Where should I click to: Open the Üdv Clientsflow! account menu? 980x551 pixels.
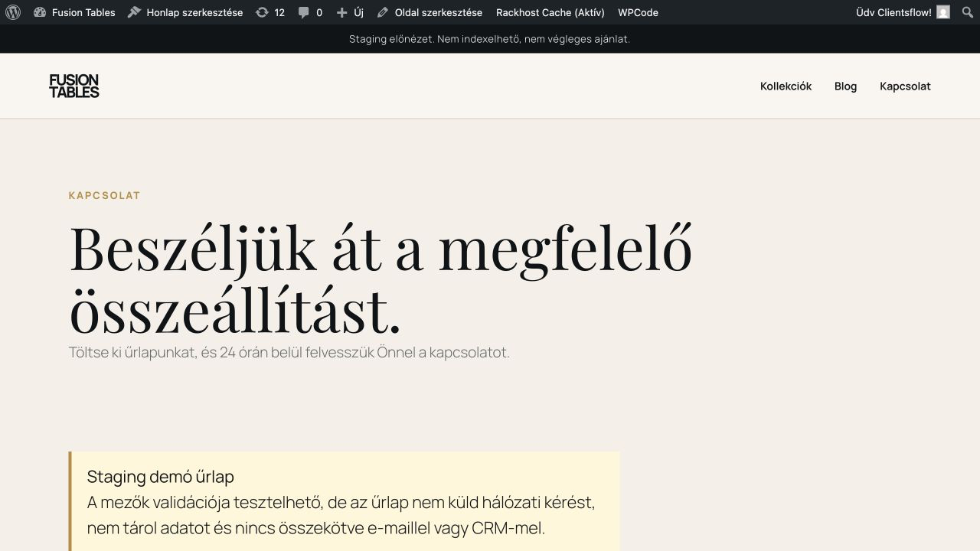click(x=903, y=12)
